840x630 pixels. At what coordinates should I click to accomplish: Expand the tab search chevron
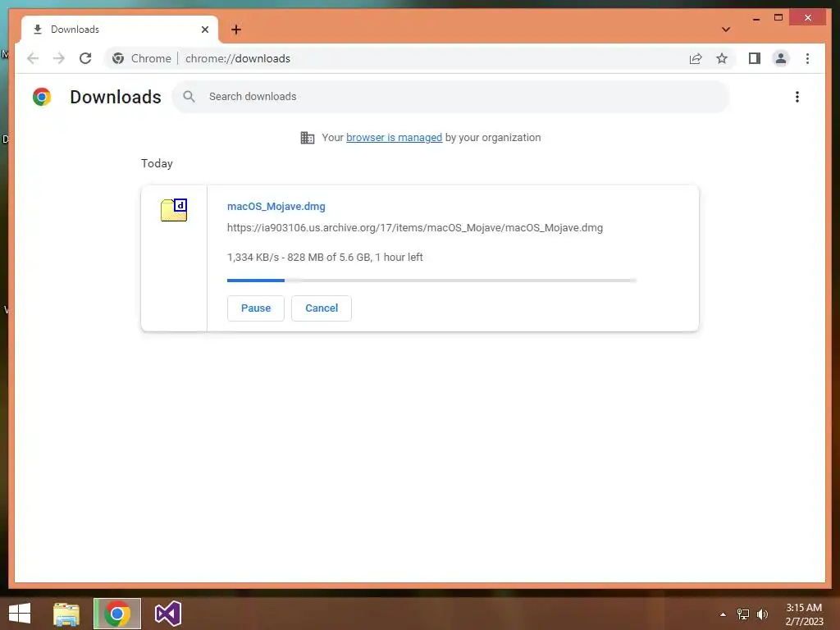(726, 30)
